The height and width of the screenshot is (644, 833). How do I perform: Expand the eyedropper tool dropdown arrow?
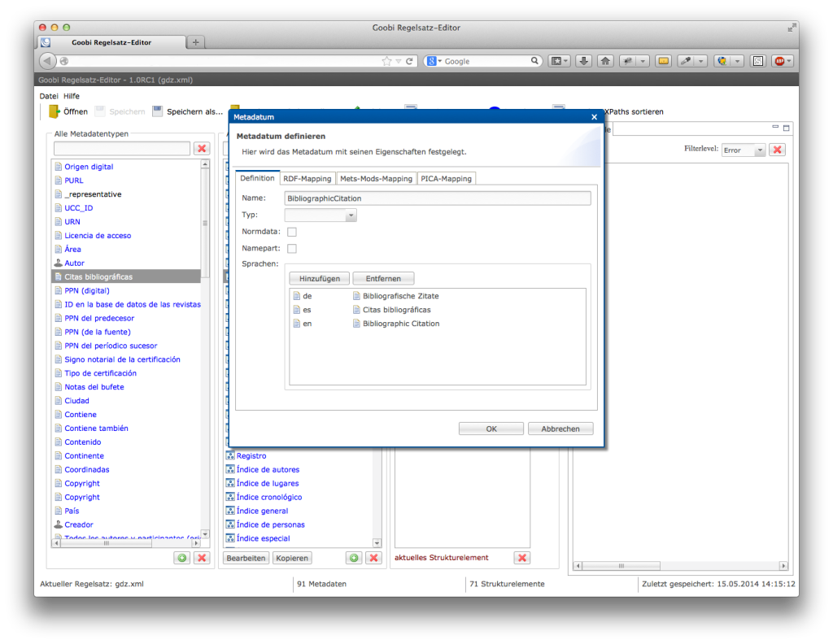700,61
